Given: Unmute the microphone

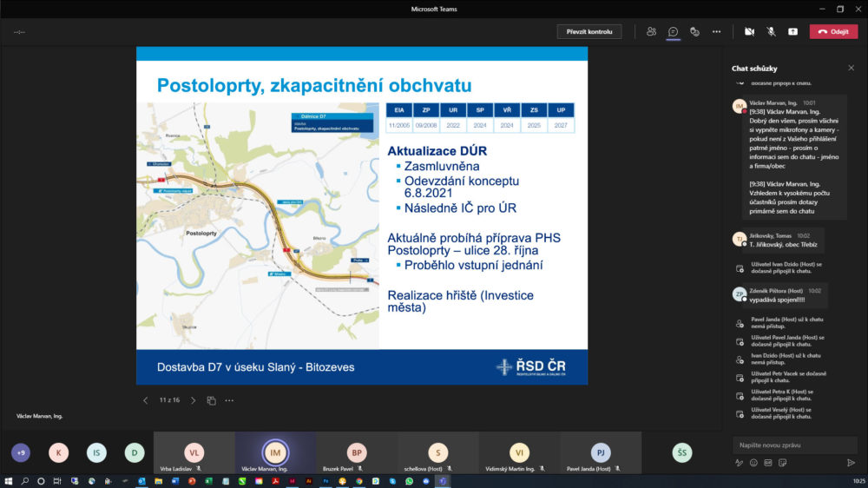Looking at the screenshot, I should pyautogui.click(x=771, y=31).
